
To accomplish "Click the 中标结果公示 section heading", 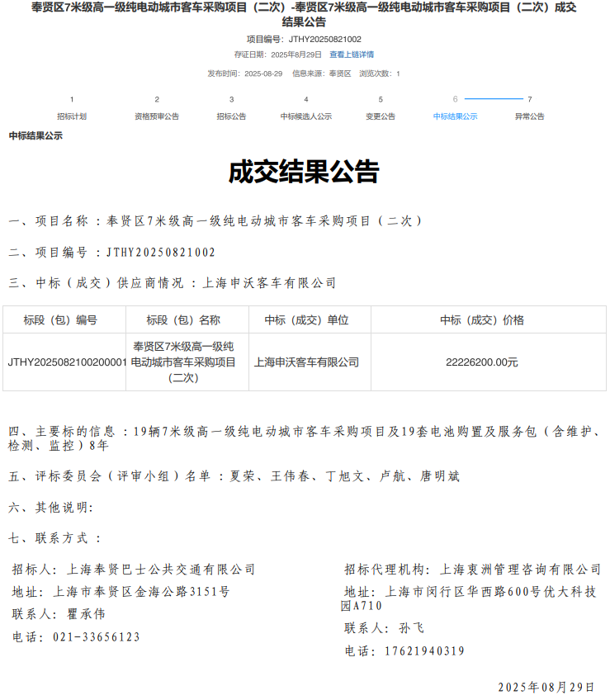I will pos(35,135).
